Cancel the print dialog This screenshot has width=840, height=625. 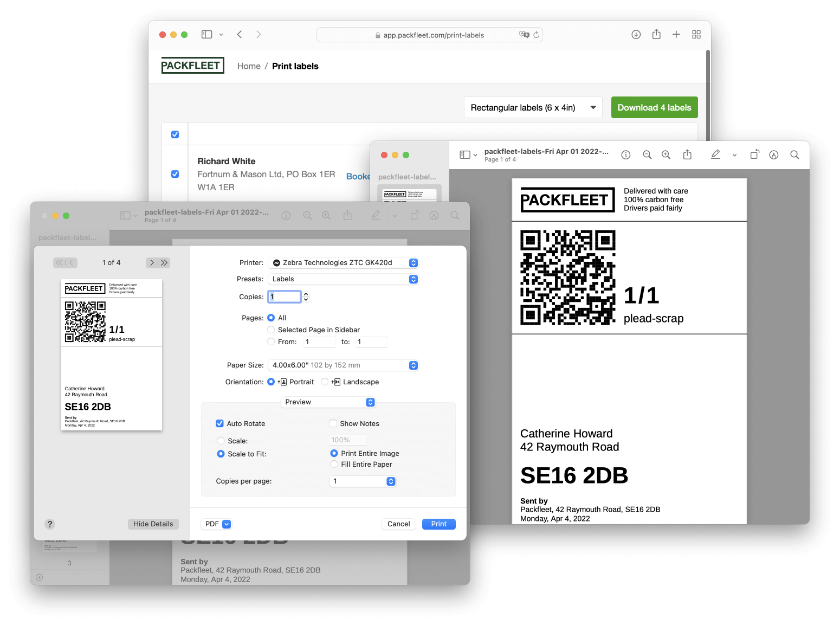click(x=399, y=524)
